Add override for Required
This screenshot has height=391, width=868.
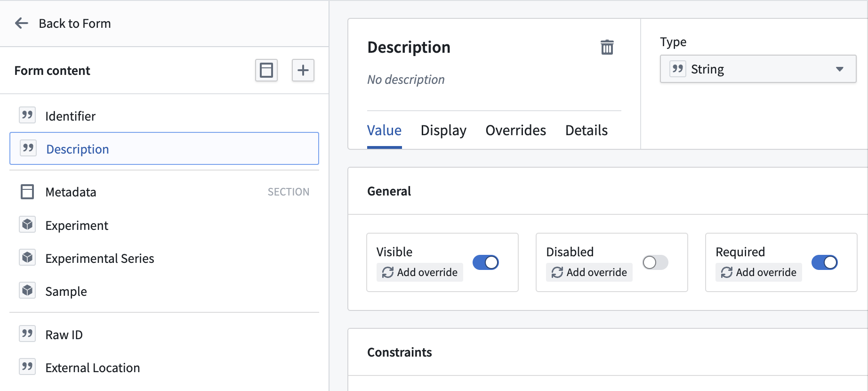point(759,272)
